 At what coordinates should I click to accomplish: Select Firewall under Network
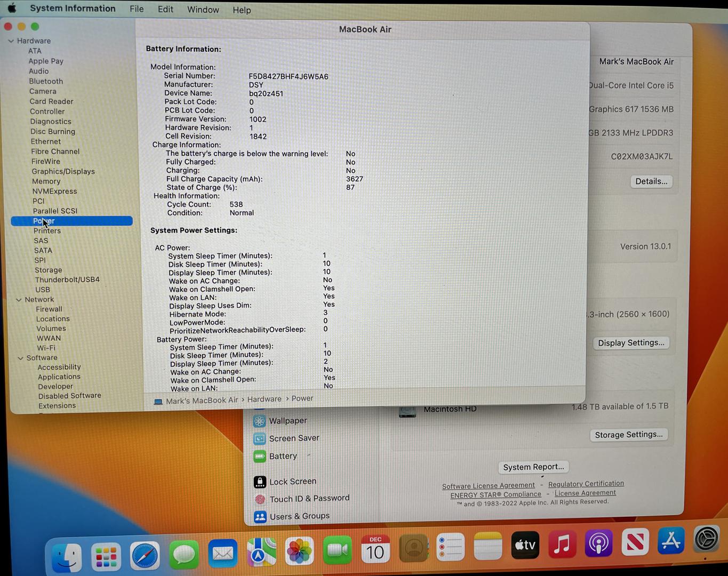coord(49,309)
